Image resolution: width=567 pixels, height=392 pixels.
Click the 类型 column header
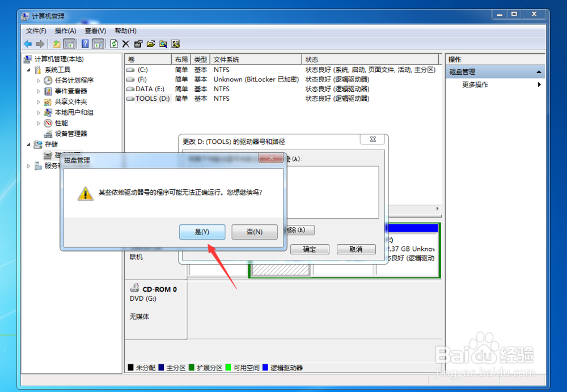pos(200,59)
